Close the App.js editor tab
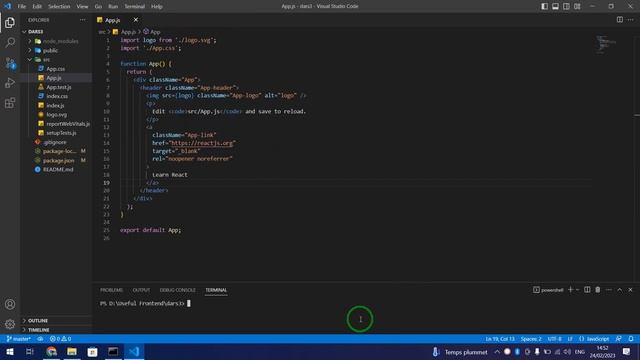The image size is (640, 360). click(x=136, y=20)
